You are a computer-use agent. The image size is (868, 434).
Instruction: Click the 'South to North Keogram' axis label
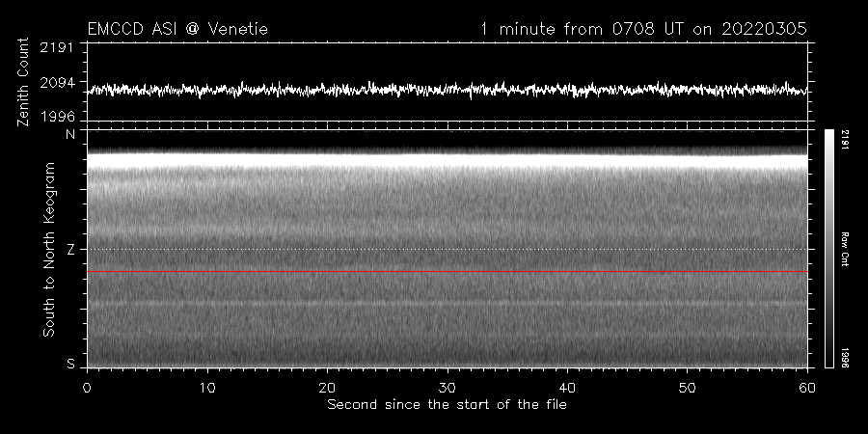pos(49,249)
